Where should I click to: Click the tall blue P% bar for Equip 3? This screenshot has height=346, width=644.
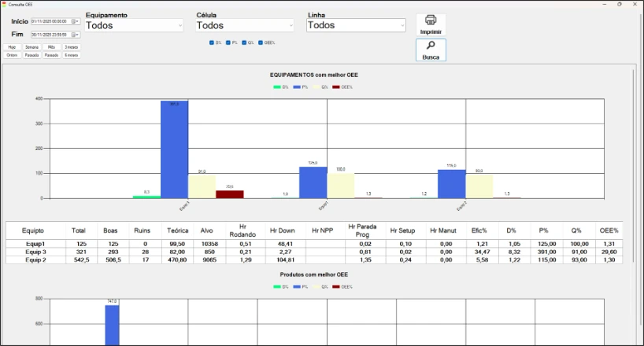coord(174,149)
